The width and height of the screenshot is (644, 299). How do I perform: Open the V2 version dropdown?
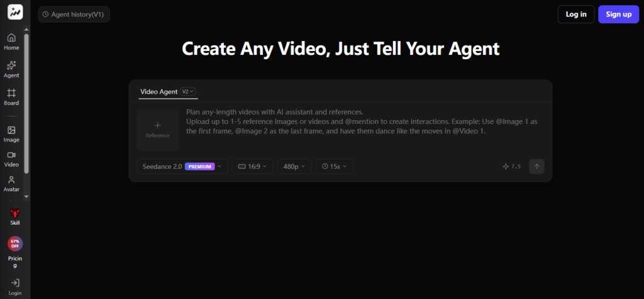[188, 91]
